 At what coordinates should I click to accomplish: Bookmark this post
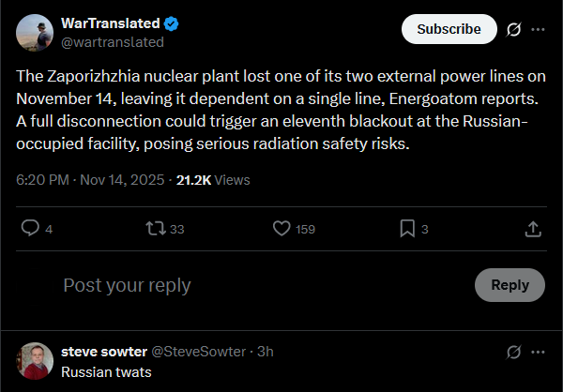(x=407, y=228)
